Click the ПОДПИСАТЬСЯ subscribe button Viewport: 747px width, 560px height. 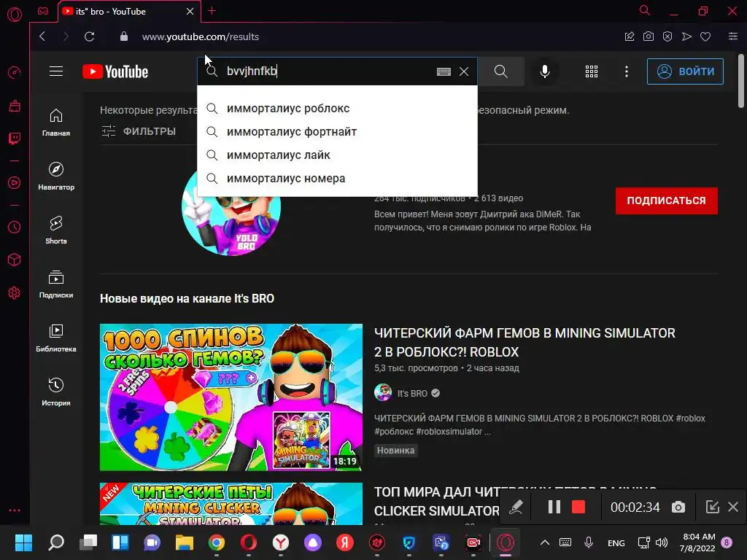click(666, 201)
